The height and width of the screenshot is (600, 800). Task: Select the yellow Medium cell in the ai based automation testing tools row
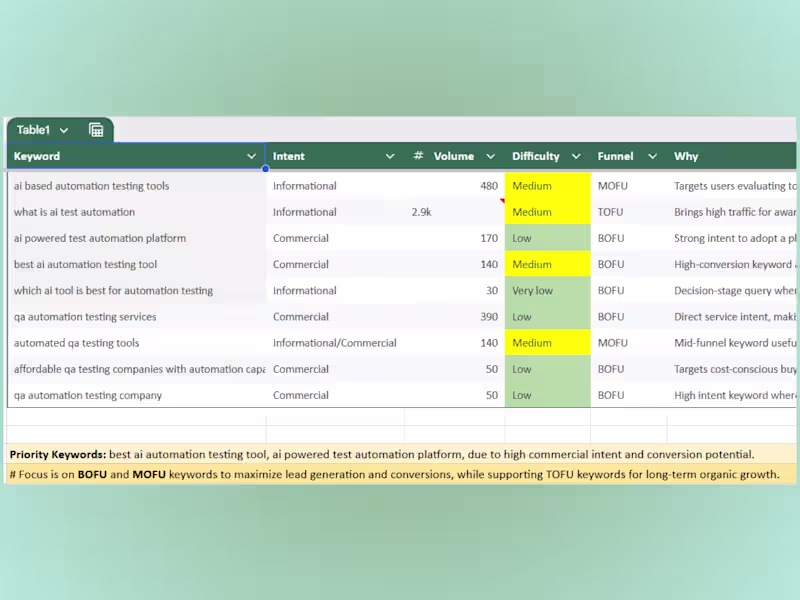547,186
